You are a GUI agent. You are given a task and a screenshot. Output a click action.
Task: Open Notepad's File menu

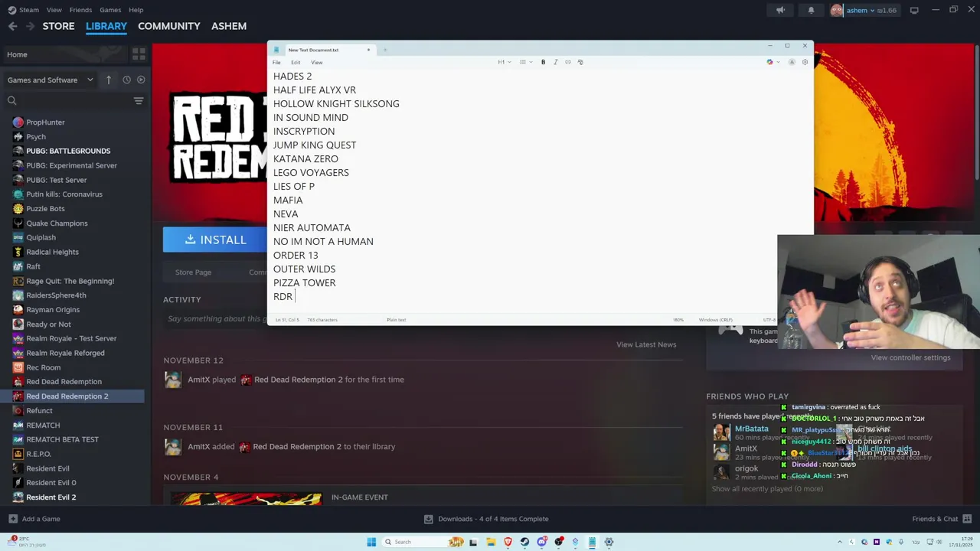(276, 62)
